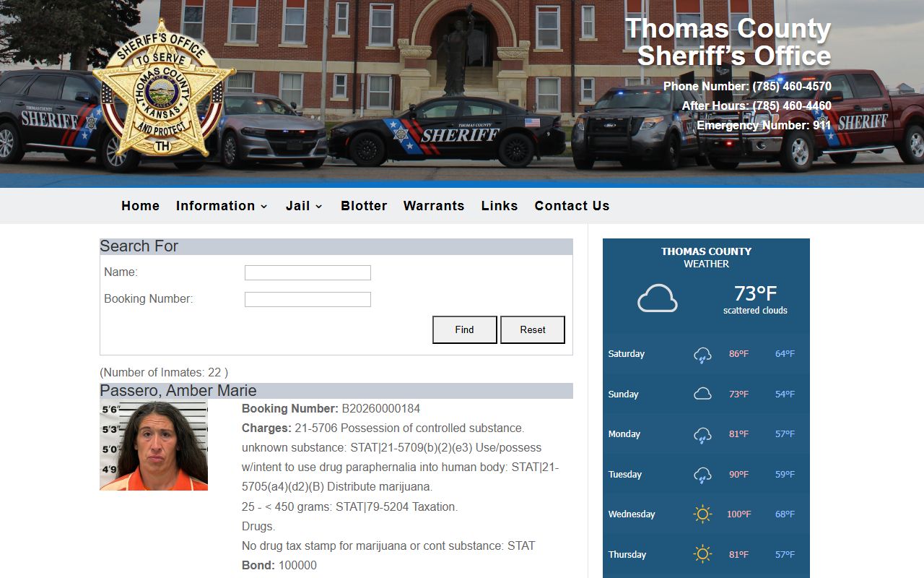Click the scattered clouds description
The image size is (924, 578).
tap(755, 311)
